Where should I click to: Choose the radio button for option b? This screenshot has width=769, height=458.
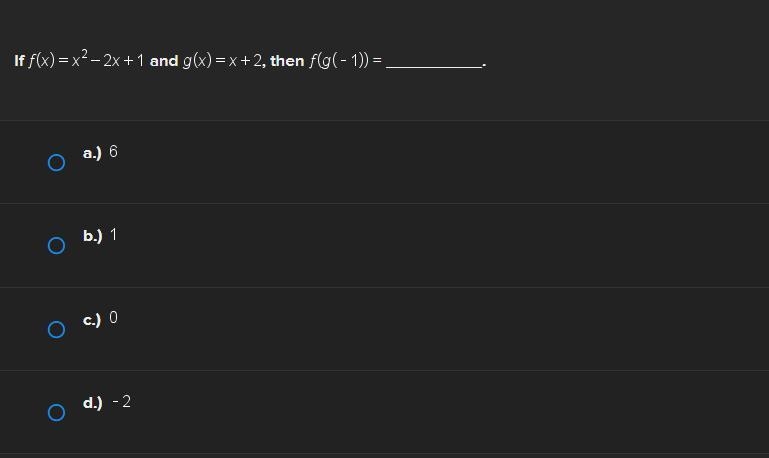56,245
